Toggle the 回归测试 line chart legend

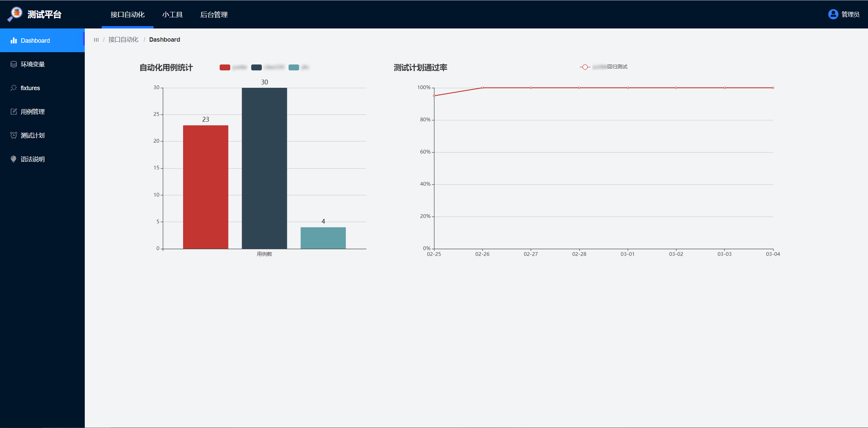tap(585, 67)
